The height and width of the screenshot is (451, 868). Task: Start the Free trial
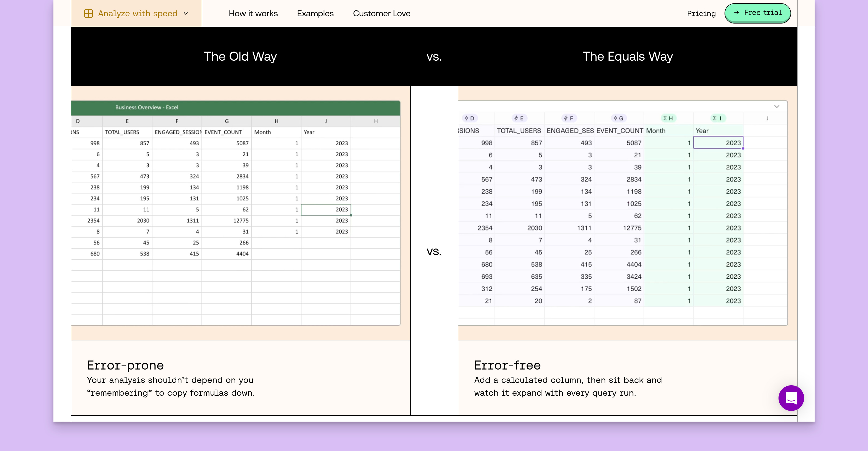(x=757, y=13)
